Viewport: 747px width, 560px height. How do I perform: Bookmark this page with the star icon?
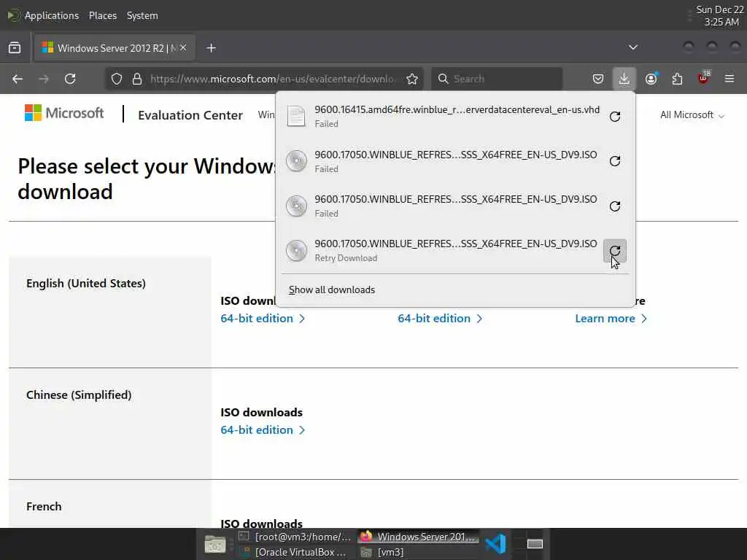click(x=412, y=79)
